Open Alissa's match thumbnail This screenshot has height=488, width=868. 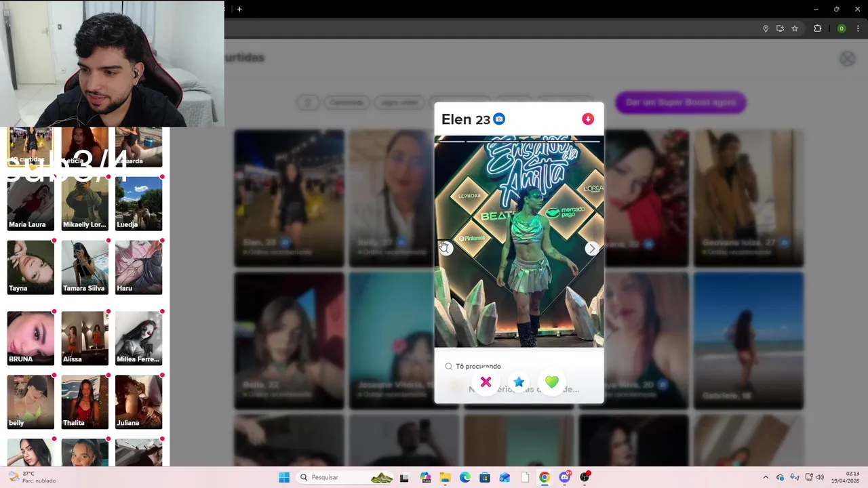click(85, 338)
